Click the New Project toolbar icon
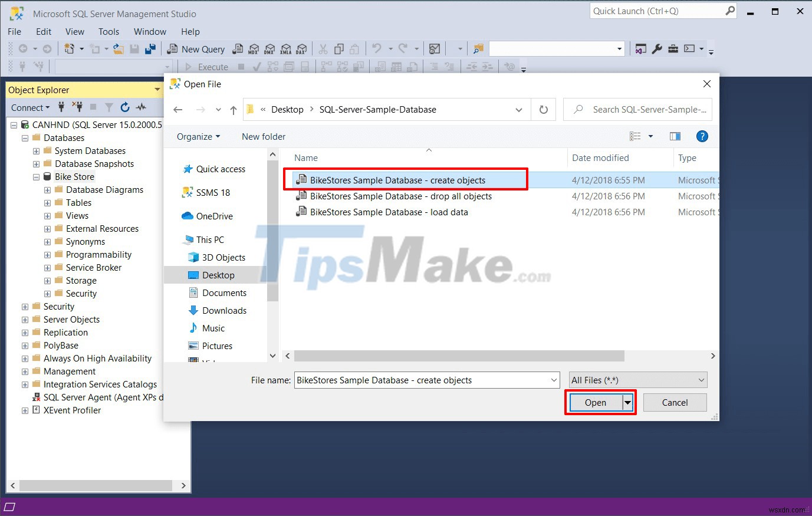 pyautogui.click(x=70, y=49)
